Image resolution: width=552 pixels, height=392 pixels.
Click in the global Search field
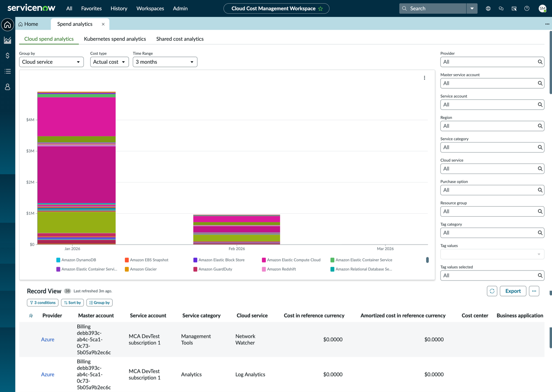433,9
